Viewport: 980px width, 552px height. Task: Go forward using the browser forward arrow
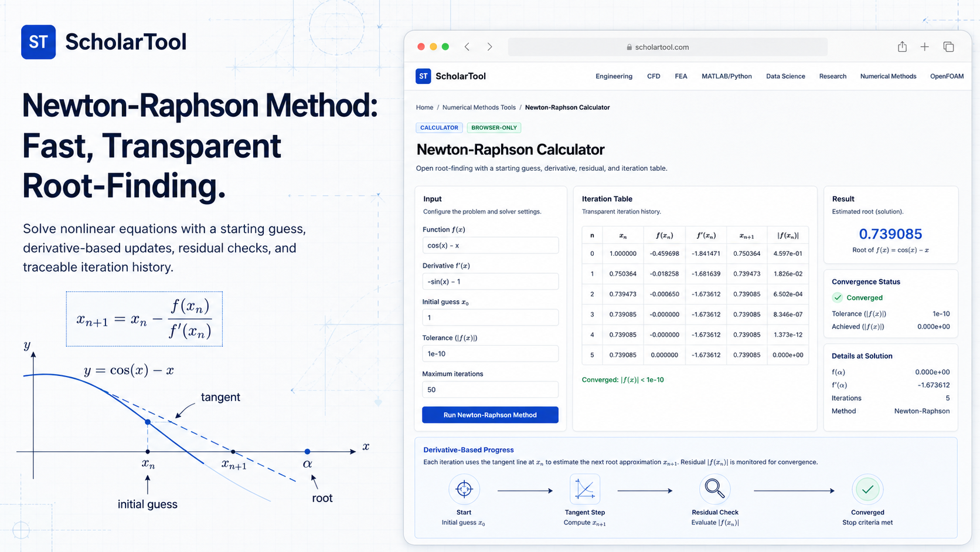pyautogui.click(x=489, y=47)
